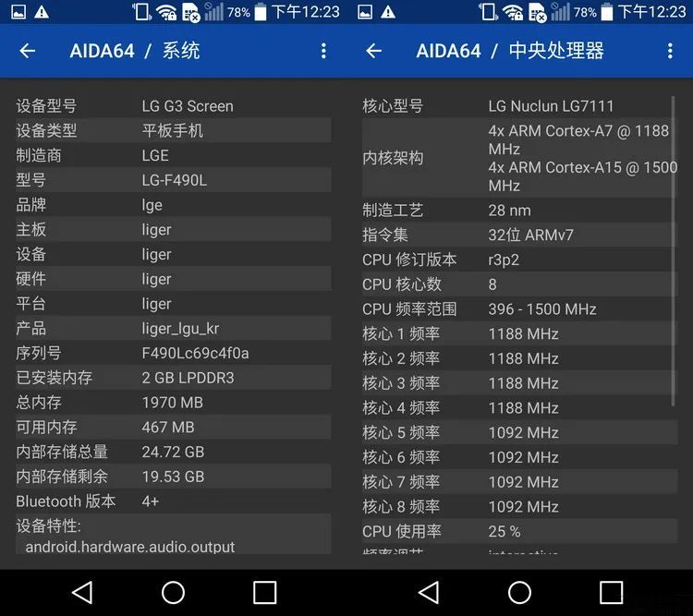
Task: Select the 硬件 "liger" row
Action: [174, 279]
